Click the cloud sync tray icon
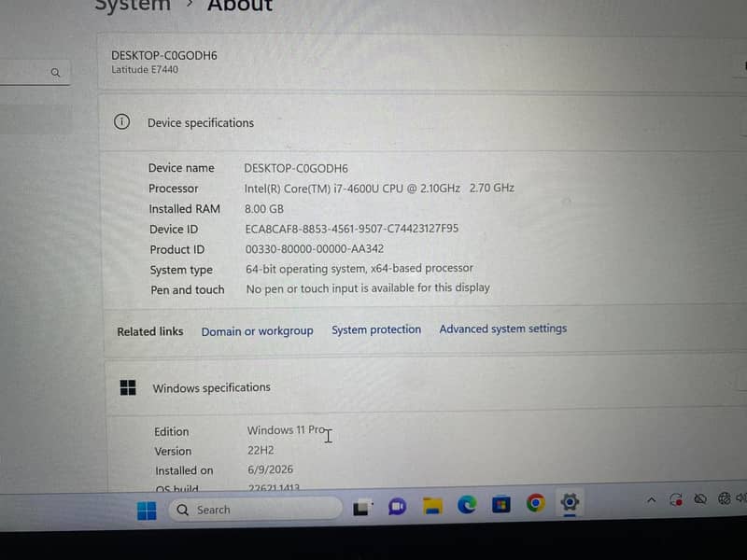The height and width of the screenshot is (560, 747). [x=699, y=499]
